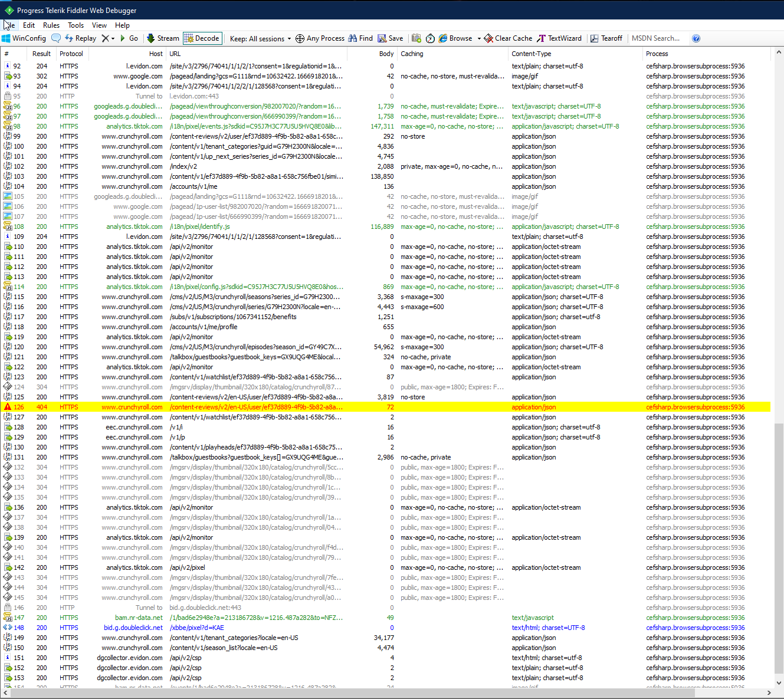Click inside the MSDN Search field
Screen dimensions: 784x699
tap(657, 38)
